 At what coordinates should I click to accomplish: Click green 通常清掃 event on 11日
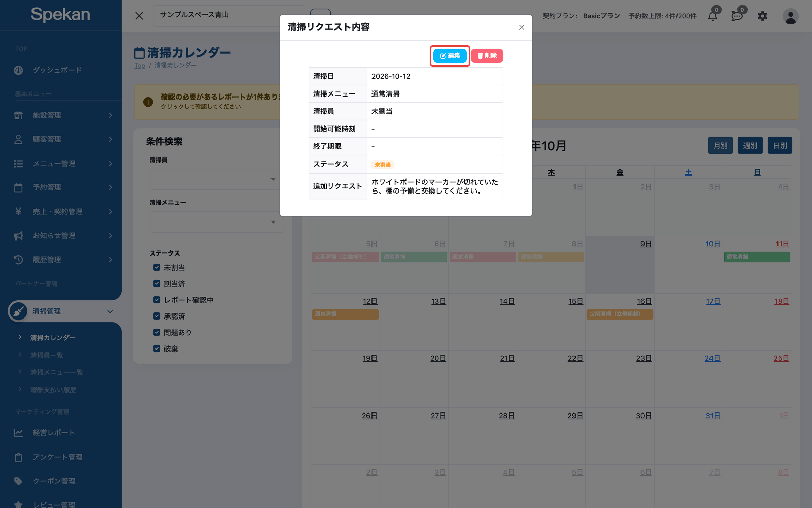757,257
